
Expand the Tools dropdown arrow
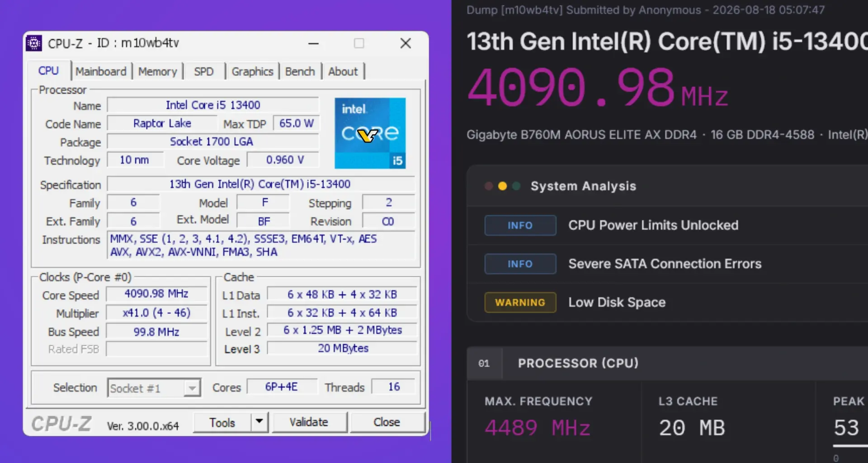coord(259,422)
